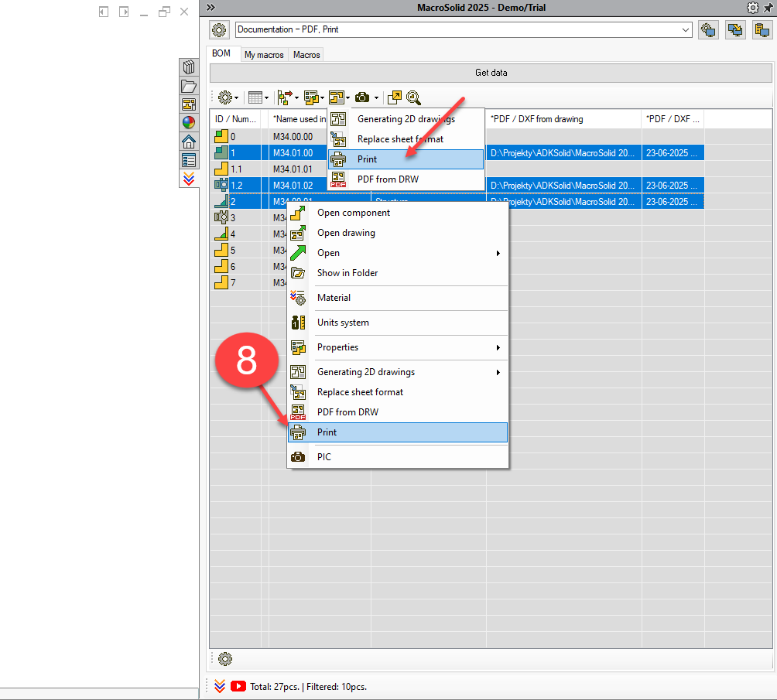The height and width of the screenshot is (700, 777).
Task: Choose Material in context menu
Action: pyautogui.click(x=398, y=298)
